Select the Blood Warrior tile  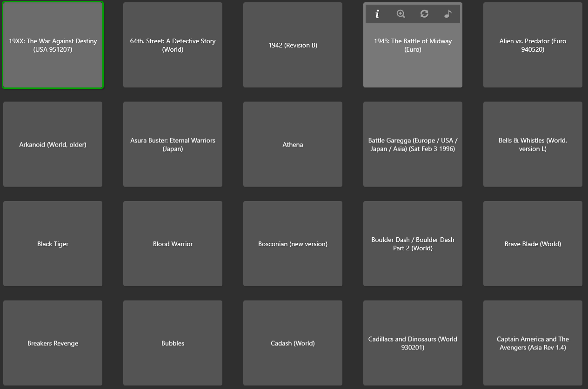click(x=173, y=244)
